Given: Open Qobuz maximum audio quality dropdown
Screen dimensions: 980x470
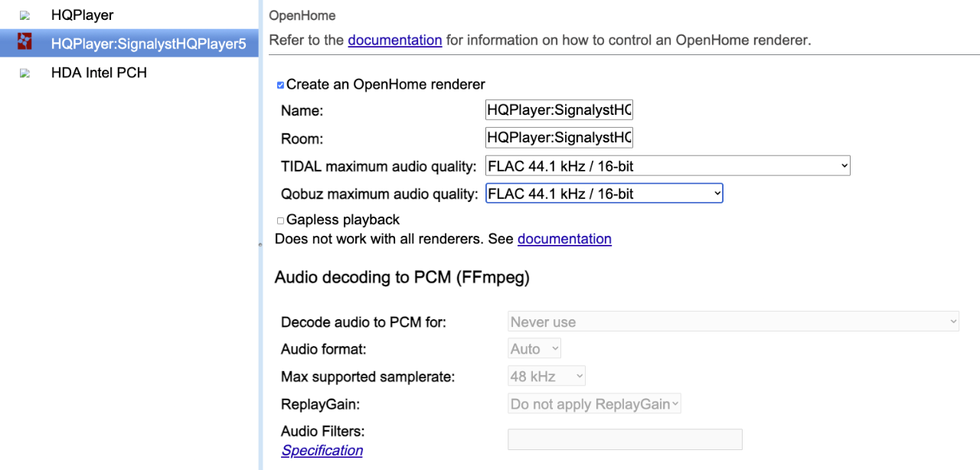Looking at the screenshot, I should [604, 194].
